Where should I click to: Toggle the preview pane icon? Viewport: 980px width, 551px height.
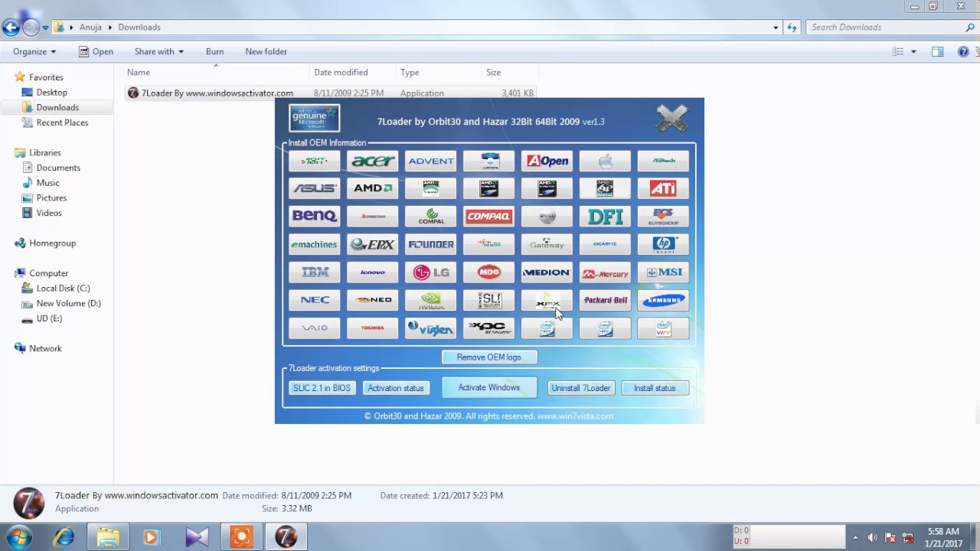click(937, 52)
